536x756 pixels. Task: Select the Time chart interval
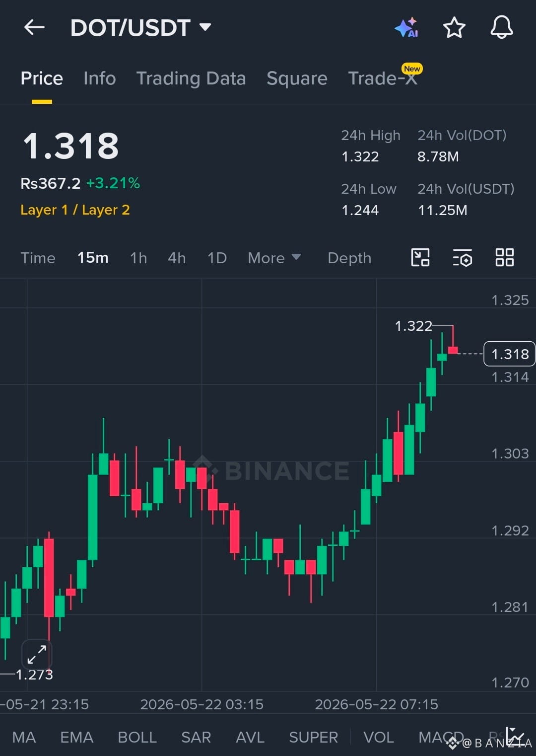point(38,258)
